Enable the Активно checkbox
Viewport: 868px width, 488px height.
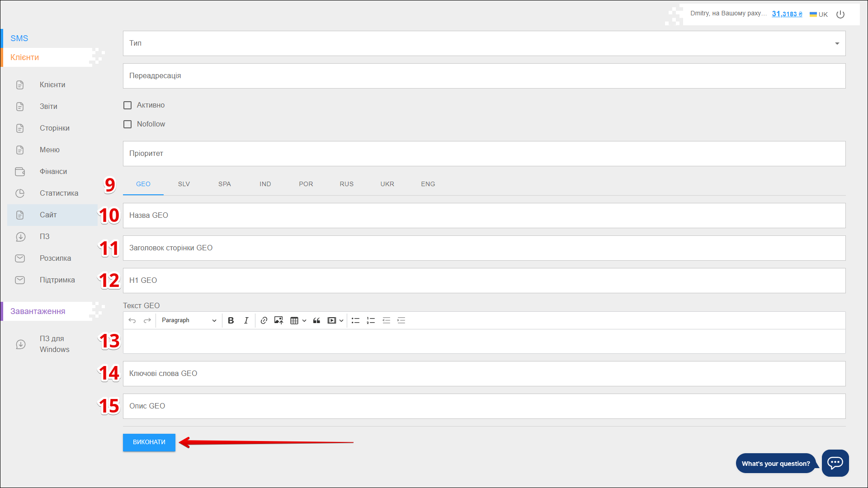pyautogui.click(x=127, y=105)
